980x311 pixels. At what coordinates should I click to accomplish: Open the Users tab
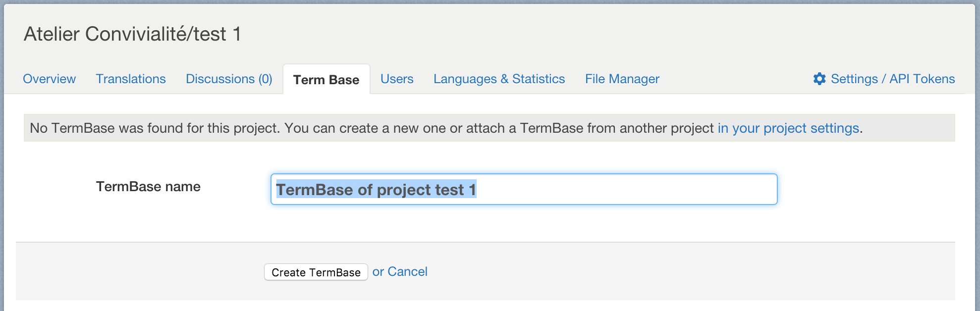(x=397, y=79)
